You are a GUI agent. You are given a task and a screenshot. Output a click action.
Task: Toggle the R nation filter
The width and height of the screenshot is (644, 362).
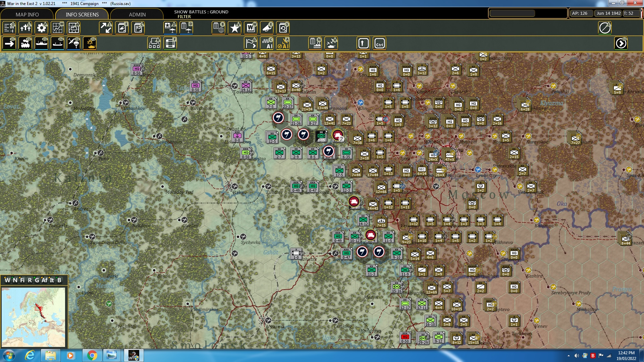[30, 280]
